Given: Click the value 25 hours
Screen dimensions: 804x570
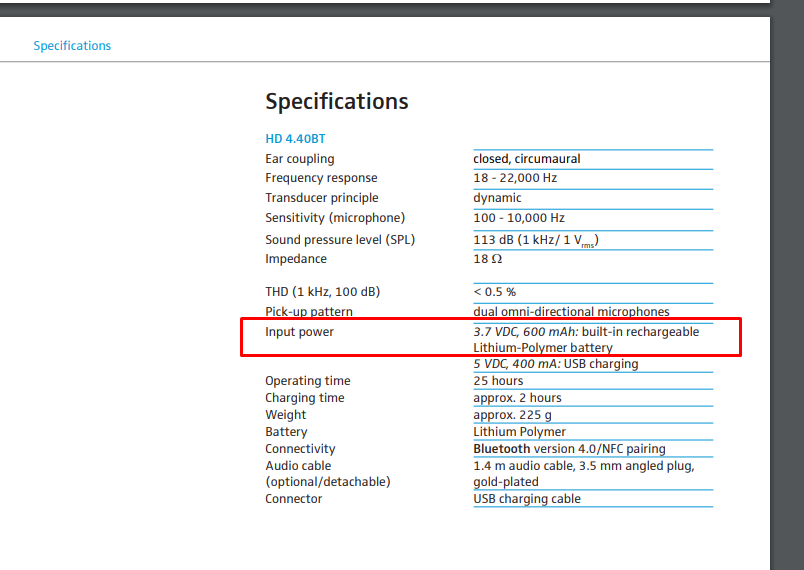Looking at the screenshot, I should point(498,381).
